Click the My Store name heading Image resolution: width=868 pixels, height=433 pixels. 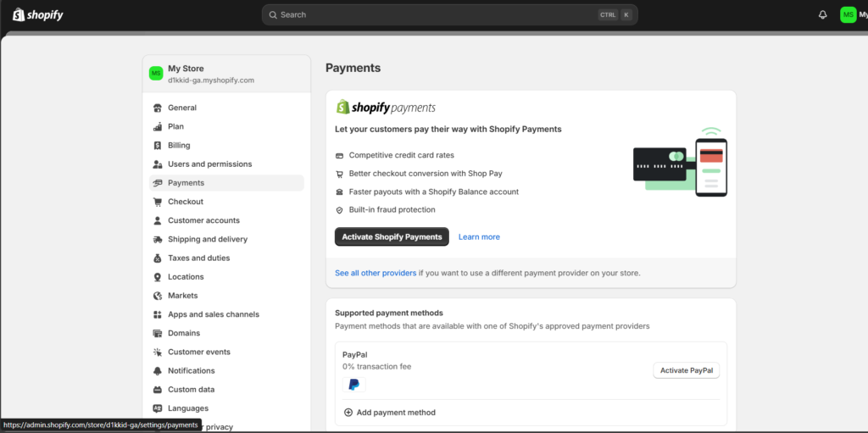tap(186, 69)
